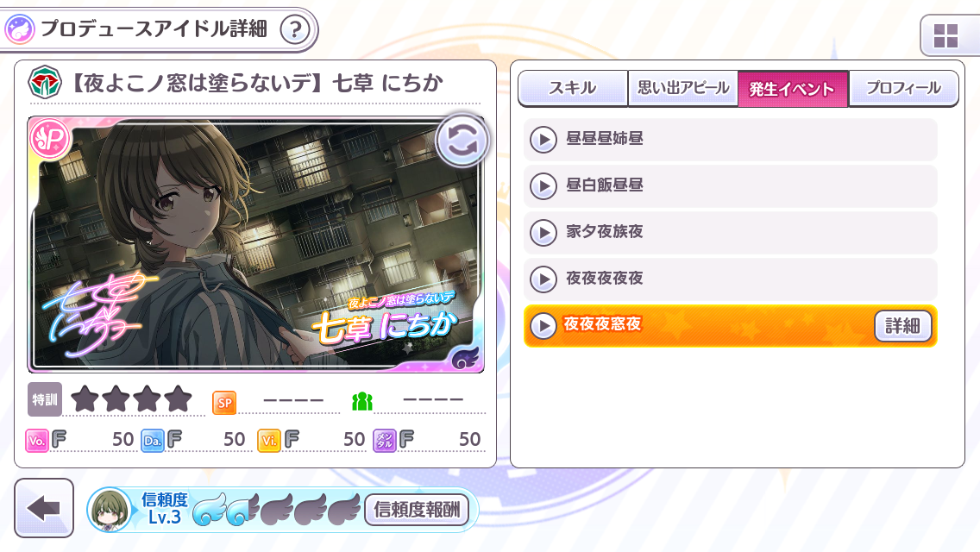Open the 詳細 details button
The width and height of the screenshot is (980, 552).
[902, 326]
